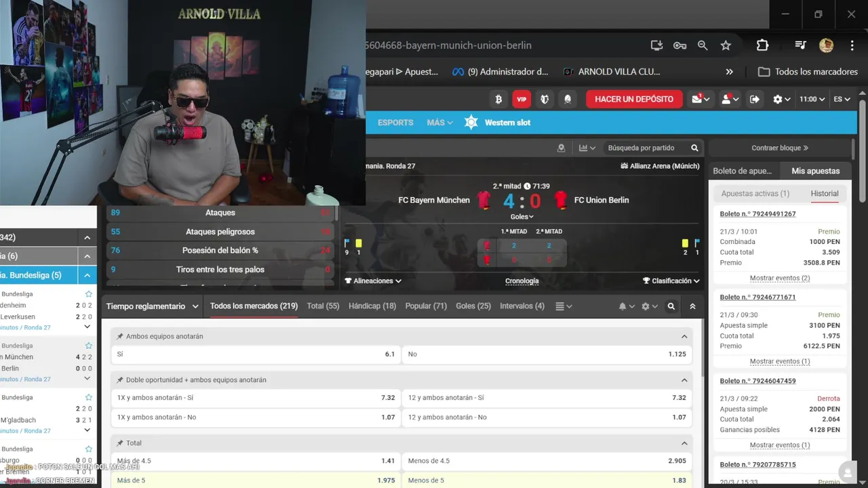Switch to the Goles (25) tab

point(473,306)
